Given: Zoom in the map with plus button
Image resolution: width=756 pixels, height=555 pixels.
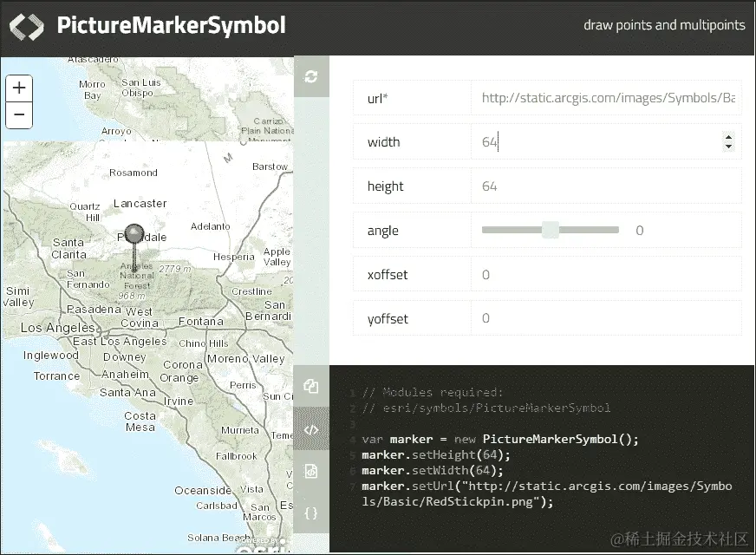Looking at the screenshot, I should pos(19,88).
